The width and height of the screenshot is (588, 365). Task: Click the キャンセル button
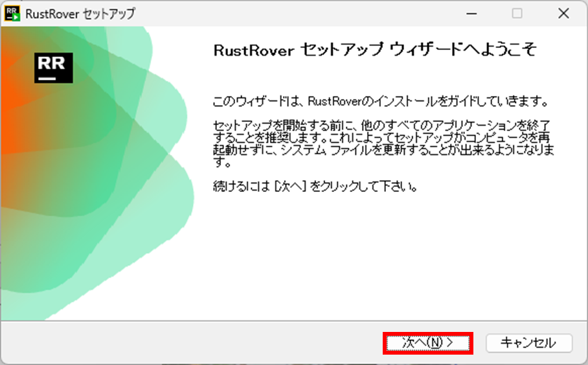click(x=529, y=343)
